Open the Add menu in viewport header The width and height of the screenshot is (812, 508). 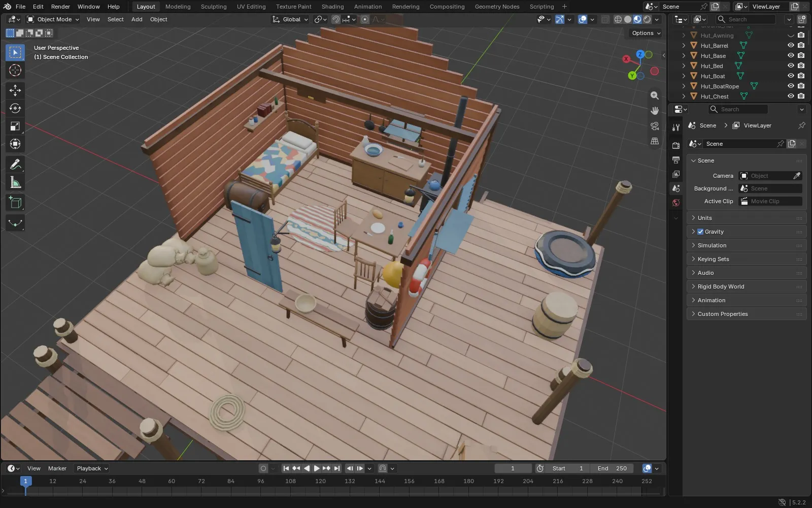click(x=137, y=19)
